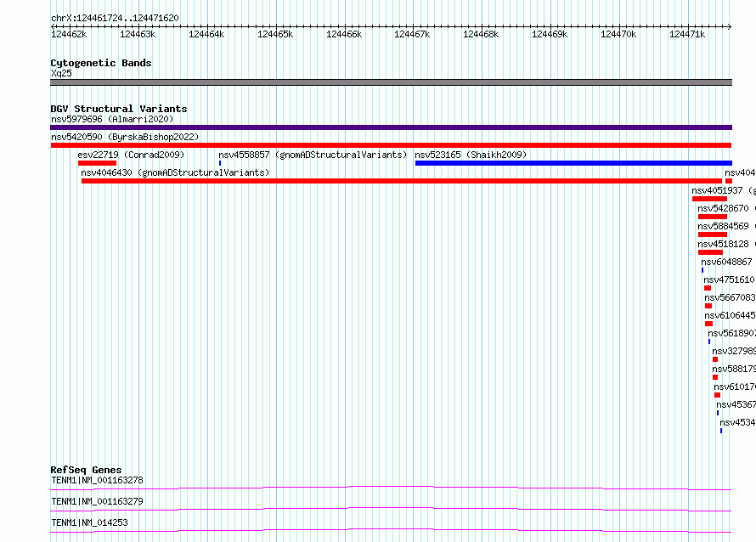Viewport: 756px width, 542px height.
Task: Open the TENM1|NM_001163278 transcript label
Action: pyautogui.click(x=97, y=480)
